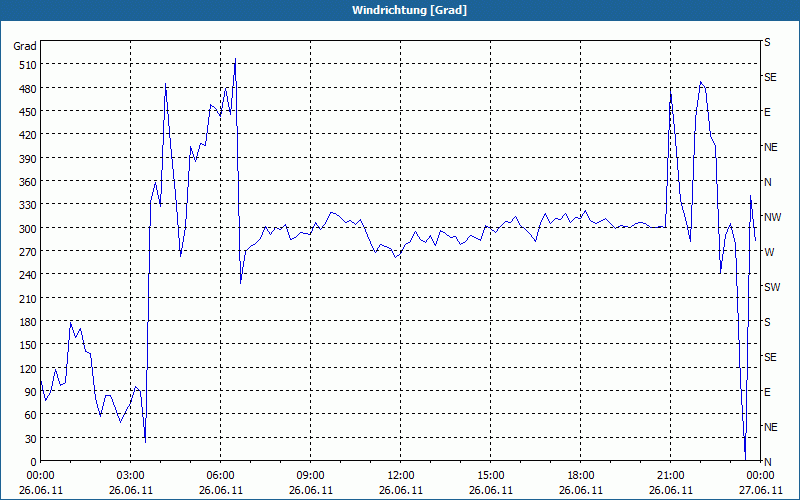The height and width of the screenshot is (500, 800).
Task: Click the 06:00 time label
Action: (220, 476)
